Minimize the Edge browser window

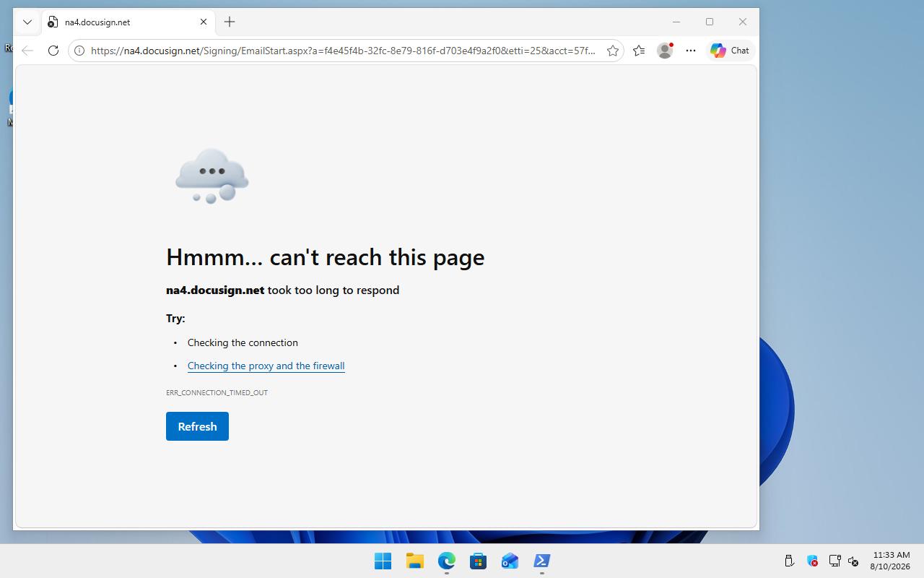click(676, 22)
